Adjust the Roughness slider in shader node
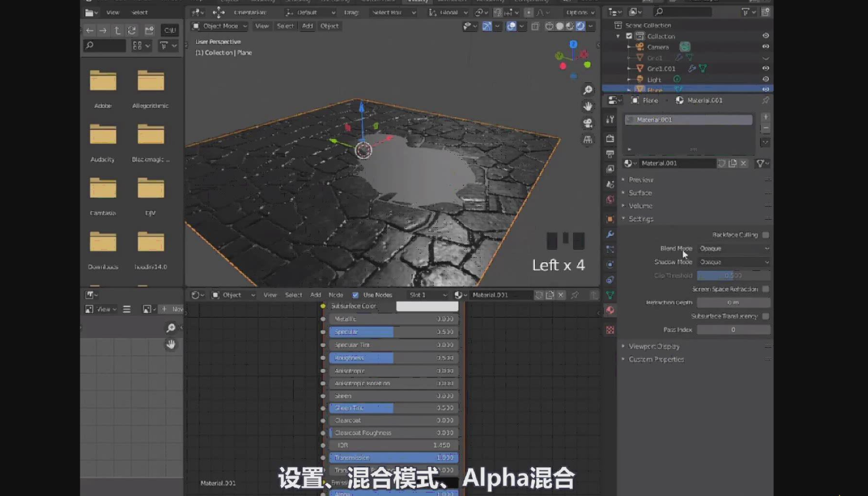Viewport: 868px width, 496px height. click(393, 358)
